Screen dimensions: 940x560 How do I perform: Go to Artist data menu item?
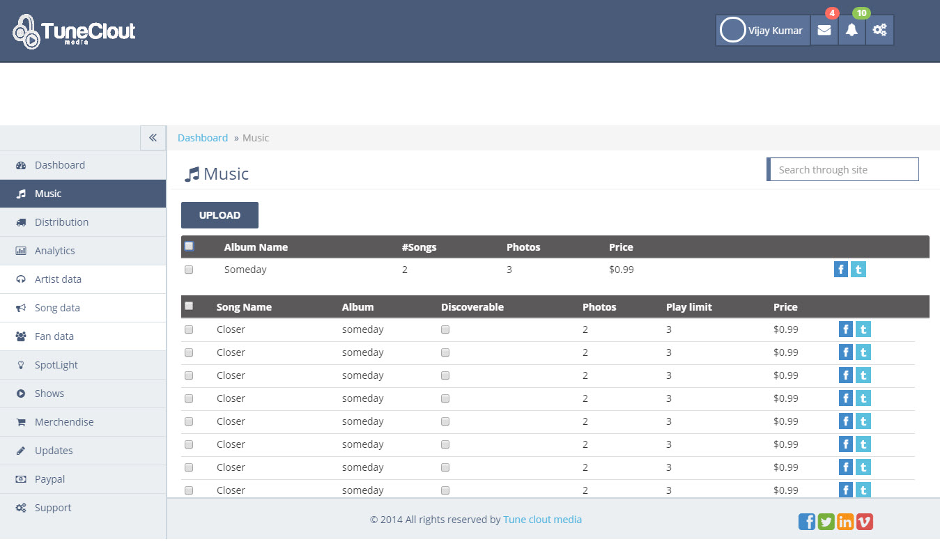point(83,279)
